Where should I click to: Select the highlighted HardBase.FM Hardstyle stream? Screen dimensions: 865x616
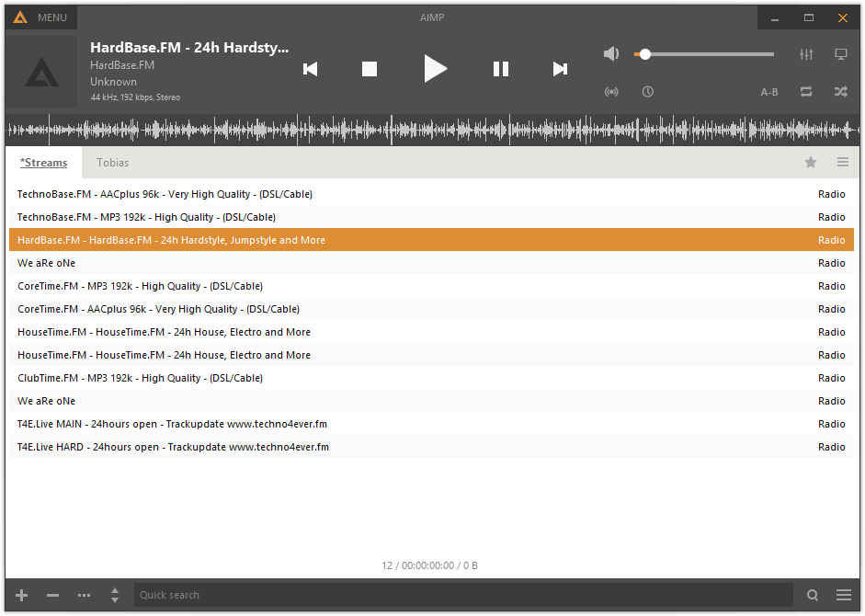coord(431,240)
